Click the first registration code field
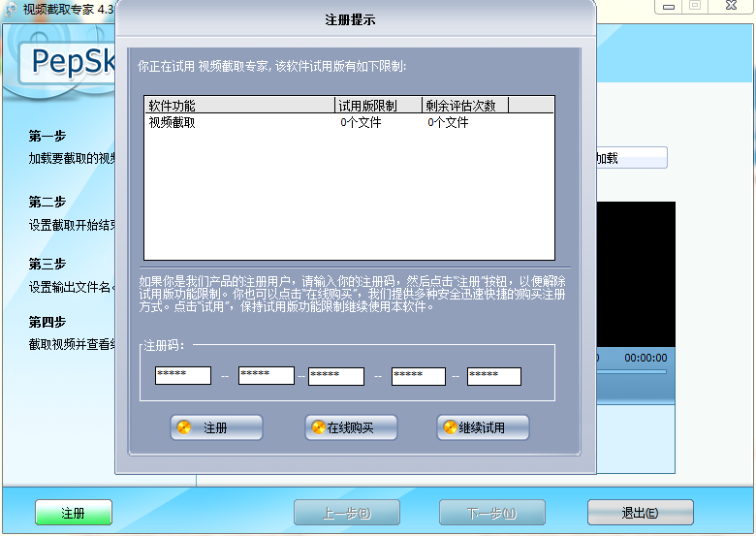756x536 pixels. 183,375
